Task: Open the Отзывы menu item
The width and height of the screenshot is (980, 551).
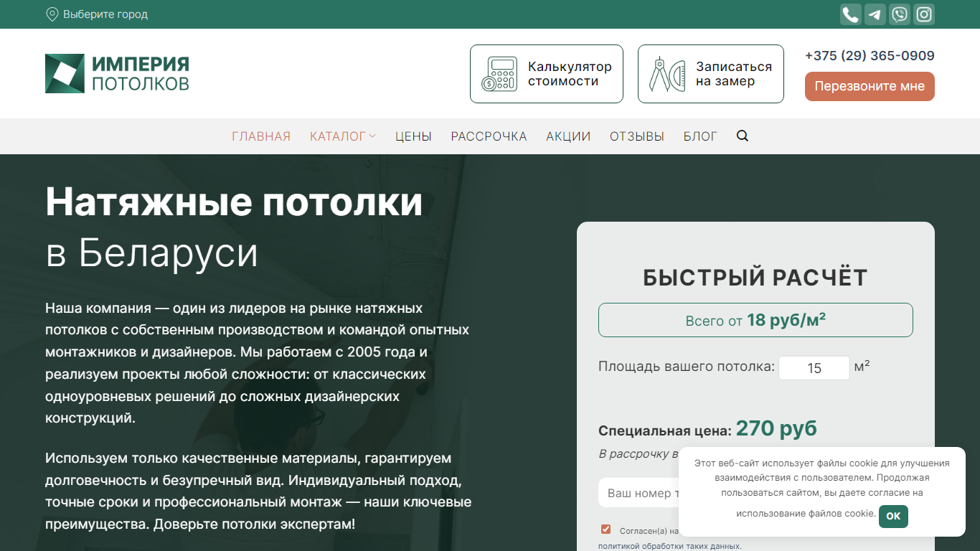Action: pos(637,136)
